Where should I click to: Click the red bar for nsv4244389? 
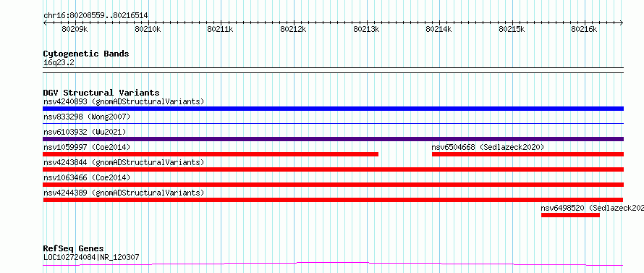coord(333,200)
